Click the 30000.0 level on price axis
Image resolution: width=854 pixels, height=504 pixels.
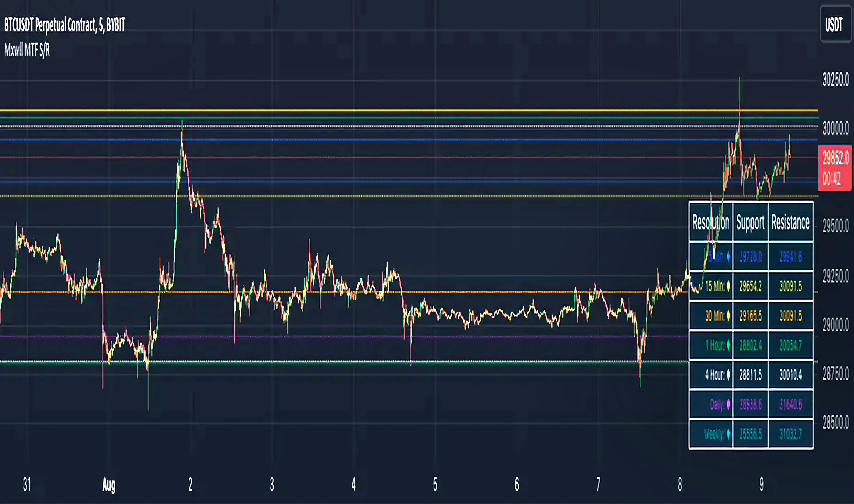tap(835, 128)
